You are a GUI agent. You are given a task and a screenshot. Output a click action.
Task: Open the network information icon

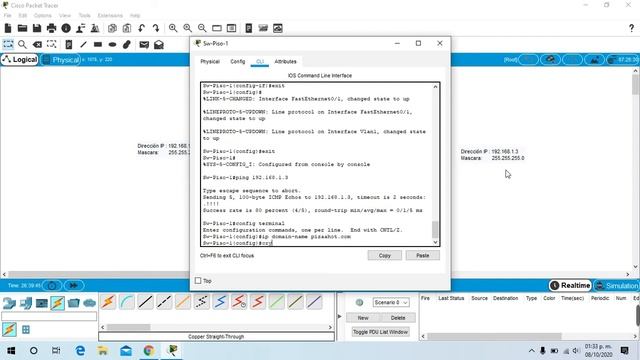tap(66, 28)
